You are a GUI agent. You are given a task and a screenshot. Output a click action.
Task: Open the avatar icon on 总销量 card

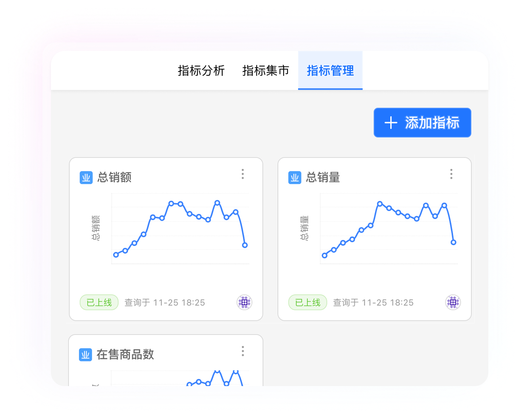click(453, 302)
